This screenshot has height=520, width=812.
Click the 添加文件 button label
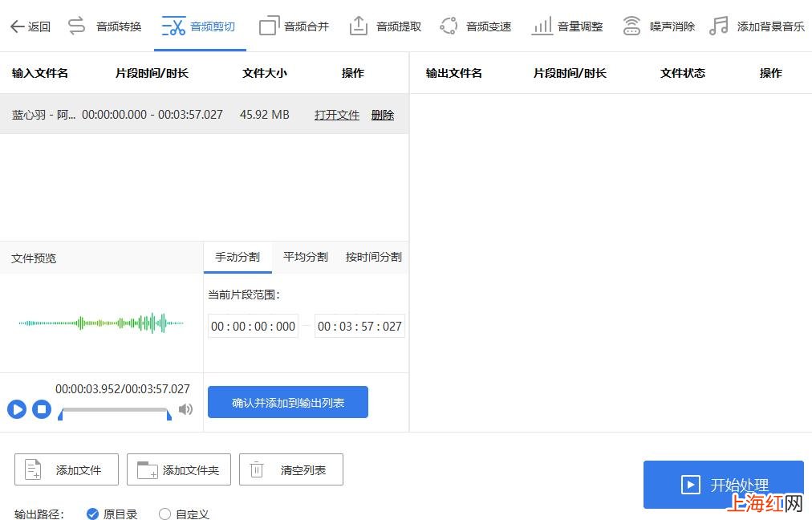(79, 470)
